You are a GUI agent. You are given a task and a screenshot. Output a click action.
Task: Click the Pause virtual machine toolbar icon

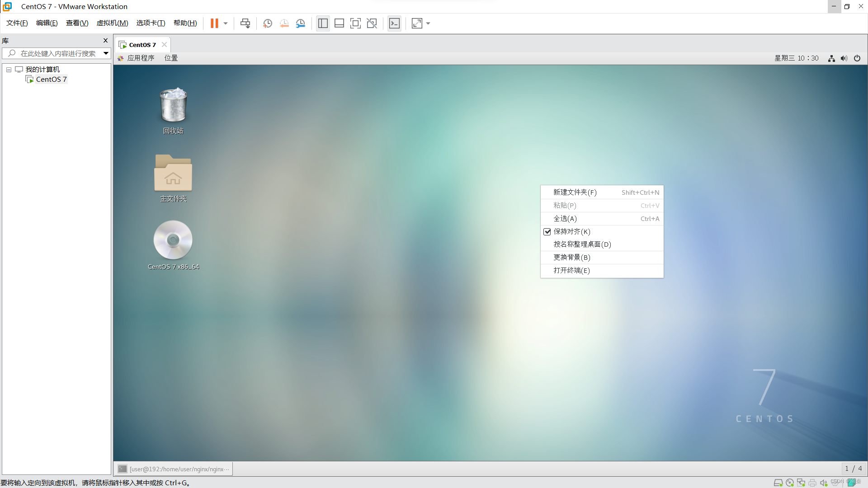pos(214,23)
